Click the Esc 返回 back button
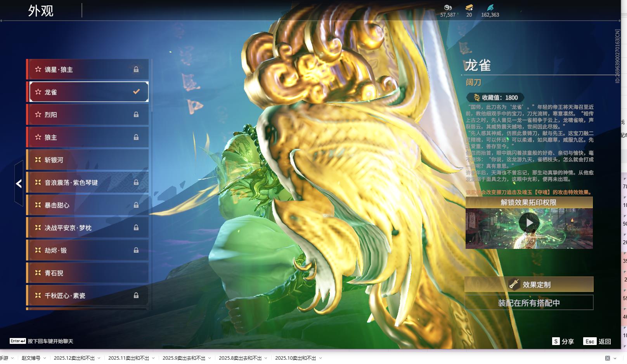This screenshot has width=627, height=364. pos(598,342)
